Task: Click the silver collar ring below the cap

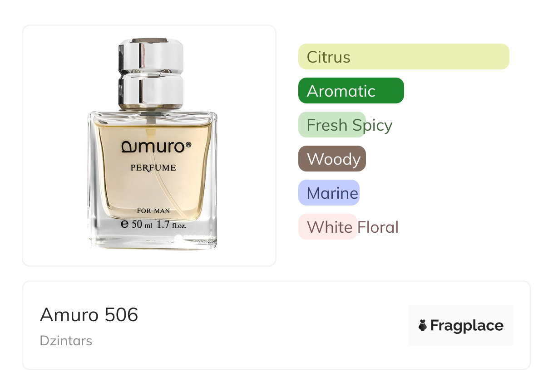Action: point(151,107)
